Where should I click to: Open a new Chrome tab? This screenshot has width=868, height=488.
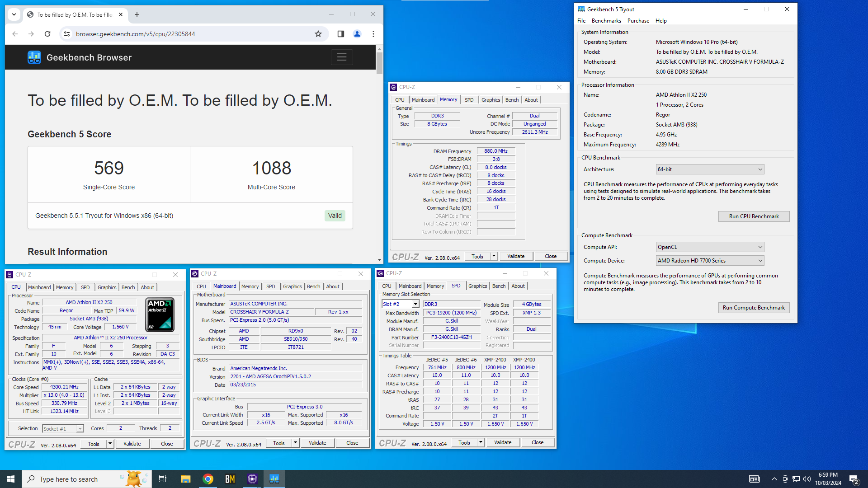pyautogui.click(x=137, y=14)
